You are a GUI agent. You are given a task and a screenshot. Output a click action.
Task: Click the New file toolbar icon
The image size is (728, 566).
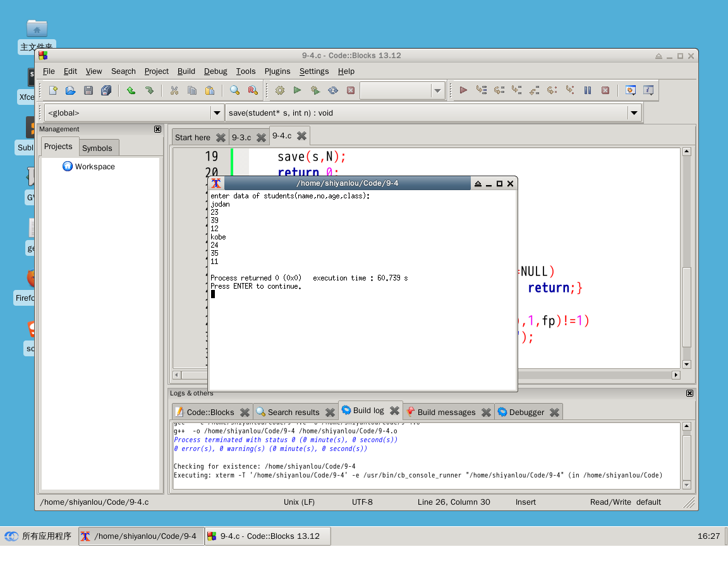coord(53,90)
